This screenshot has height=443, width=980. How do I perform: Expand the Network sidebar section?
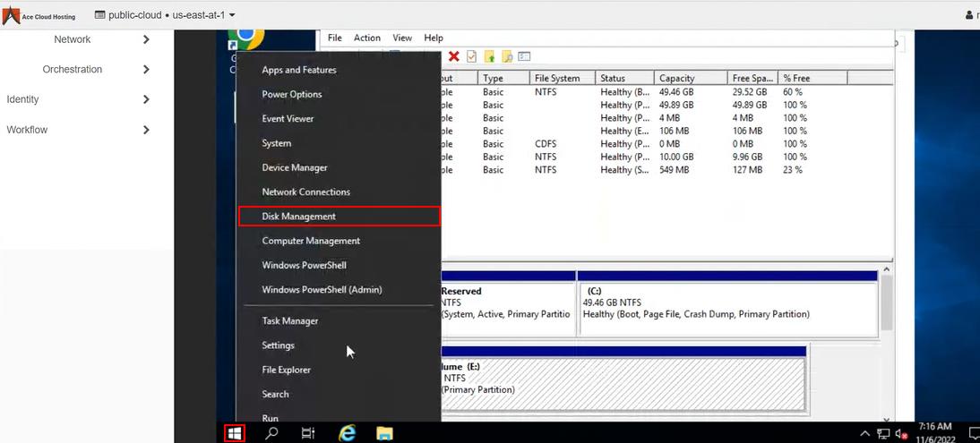tap(146, 39)
